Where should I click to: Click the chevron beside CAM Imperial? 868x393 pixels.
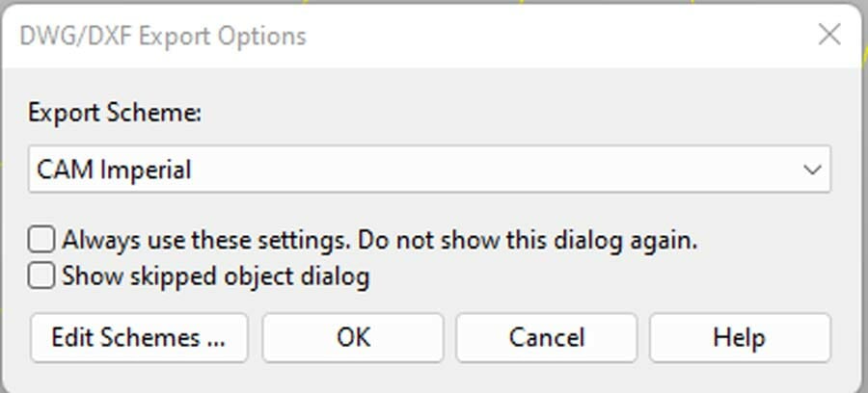coord(811,170)
